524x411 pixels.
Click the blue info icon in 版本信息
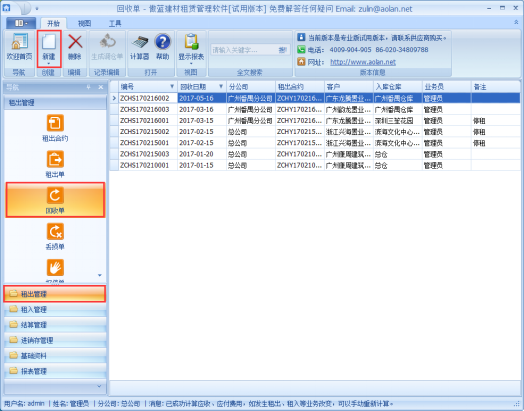(301, 37)
